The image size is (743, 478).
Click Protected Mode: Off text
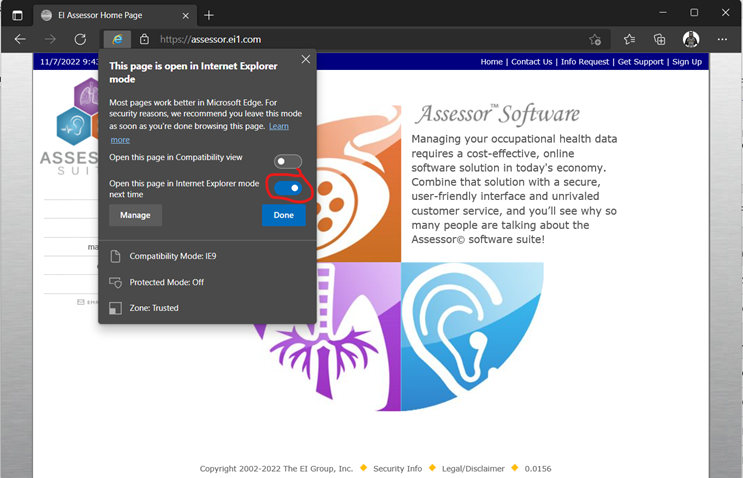pos(166,282)
